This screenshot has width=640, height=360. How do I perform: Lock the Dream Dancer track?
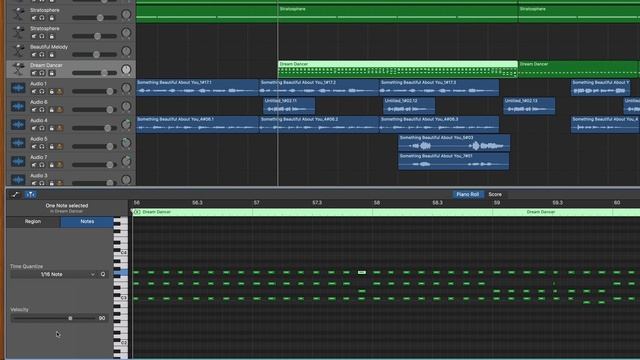tap(52, 73)
